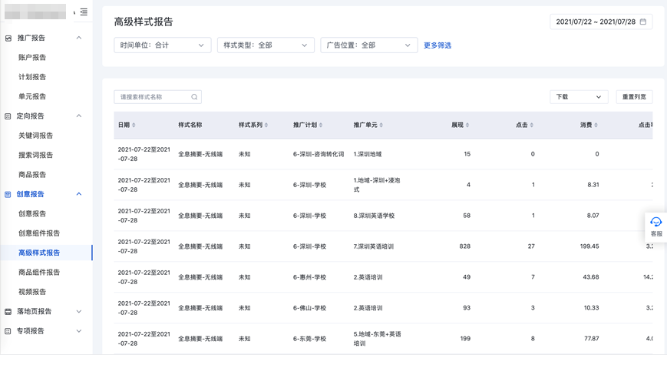Screen dimensions: 670x365
Task: Click the 8.深圳英语学校 unit cell
Action: [374, 216]
